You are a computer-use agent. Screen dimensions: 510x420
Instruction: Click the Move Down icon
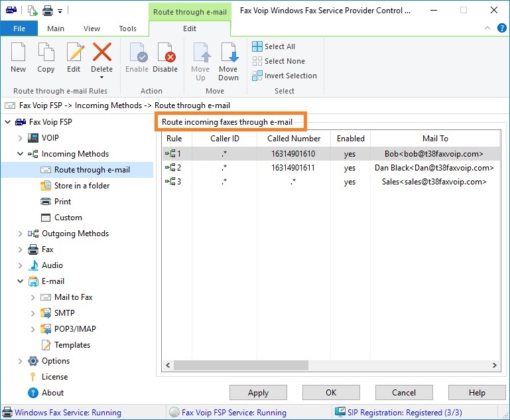pyautogui.click(x=229, y=52)
